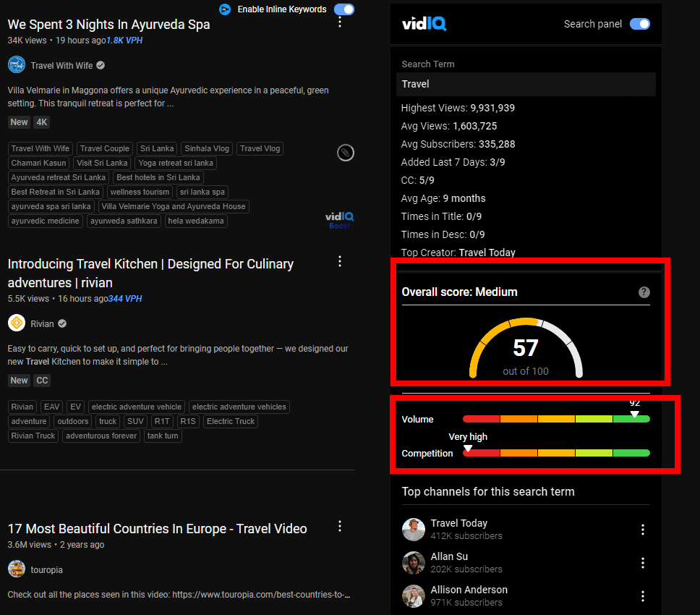Viewport: 700px width, 615px height.
Task: Click the paperclip copy-tags icon
Action: (x=346, y=153)
